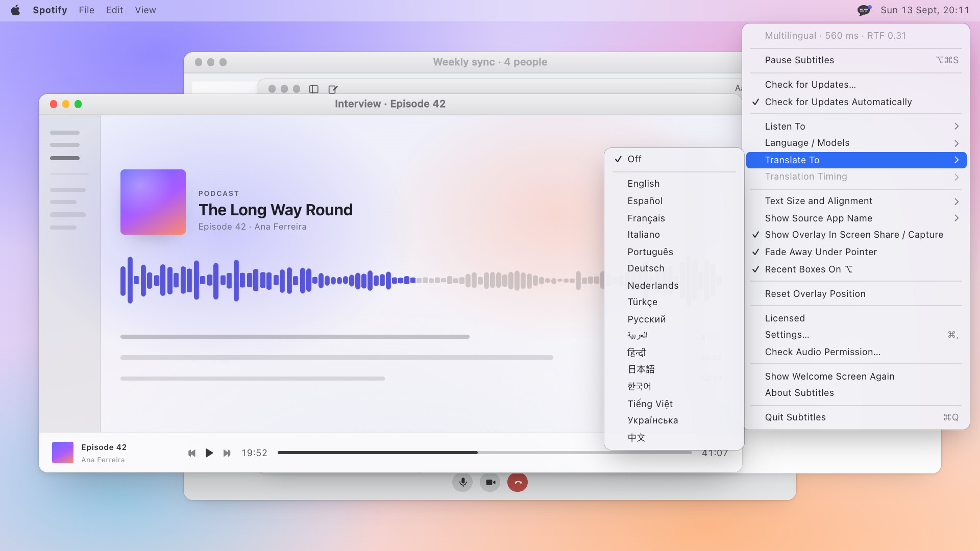The height and width of the screenshot is (551, 980).
Task: Click compose icon in background window
Action: [333, 89]
